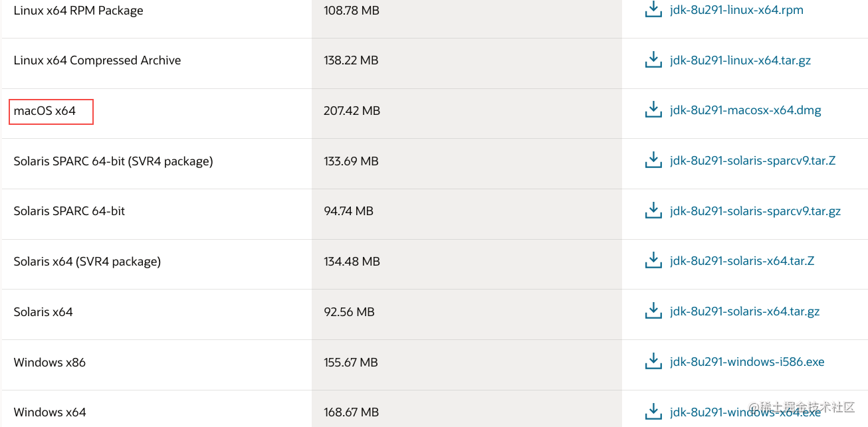
Task: Click download icon for solaris-x64.tar.Z
Action: click(x=654, y=260)
